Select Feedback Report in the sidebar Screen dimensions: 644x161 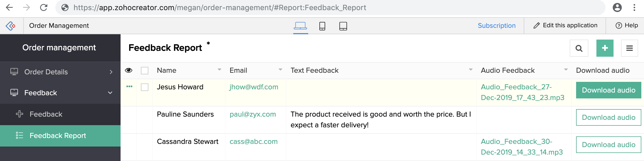(x=58, y=136)
